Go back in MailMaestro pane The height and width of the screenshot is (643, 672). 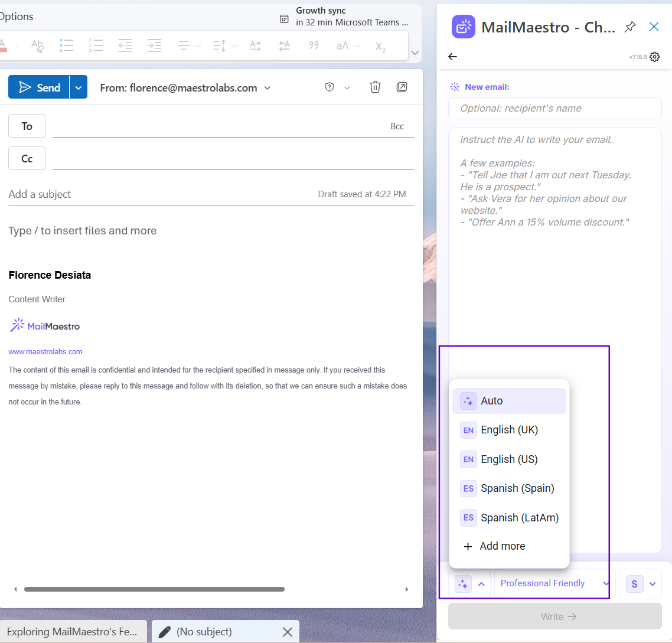[452, 57]
